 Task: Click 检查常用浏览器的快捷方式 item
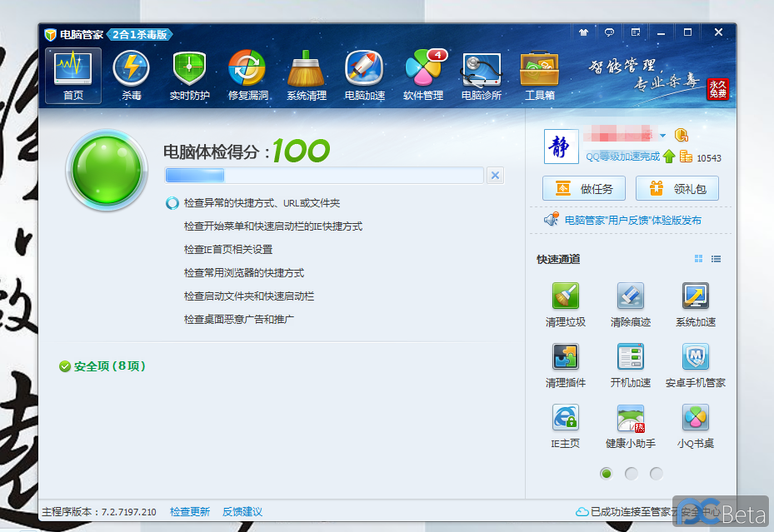tap(244, 272)
